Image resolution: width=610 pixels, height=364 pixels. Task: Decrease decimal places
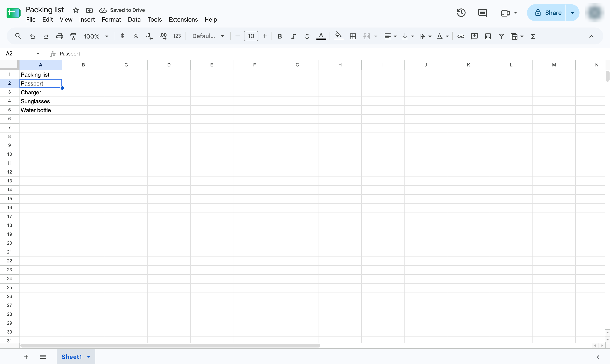[149, 36]
